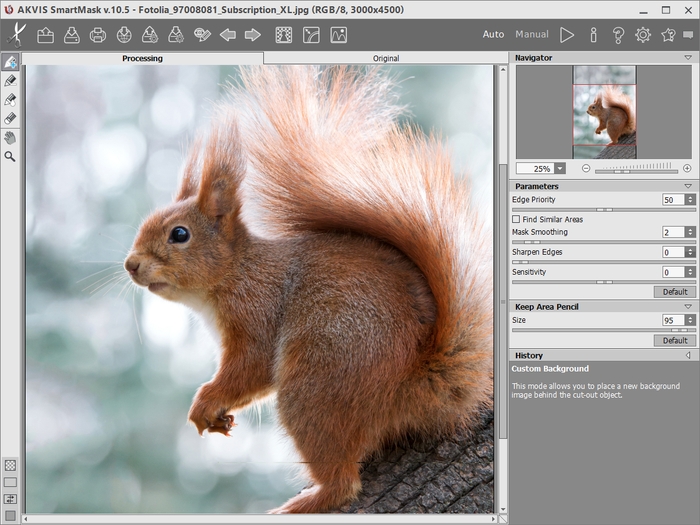Select the Zoom magnifier tool
The image size is (700, 525).
[10, 156]
